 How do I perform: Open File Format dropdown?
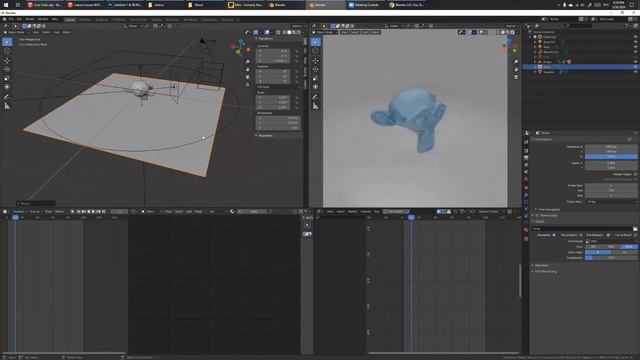tap(611, 241)
